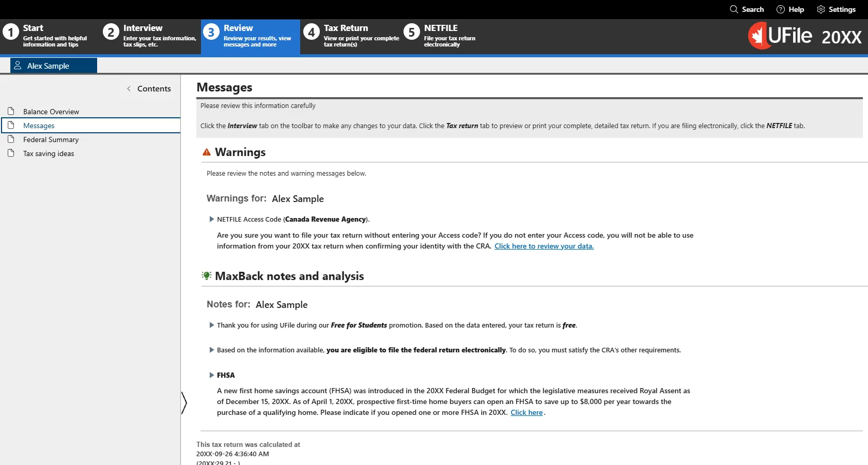The height and width of the screenshot is (465, 868).
Task: Collapse the FHSA note triangle
Action: (211, 375)
